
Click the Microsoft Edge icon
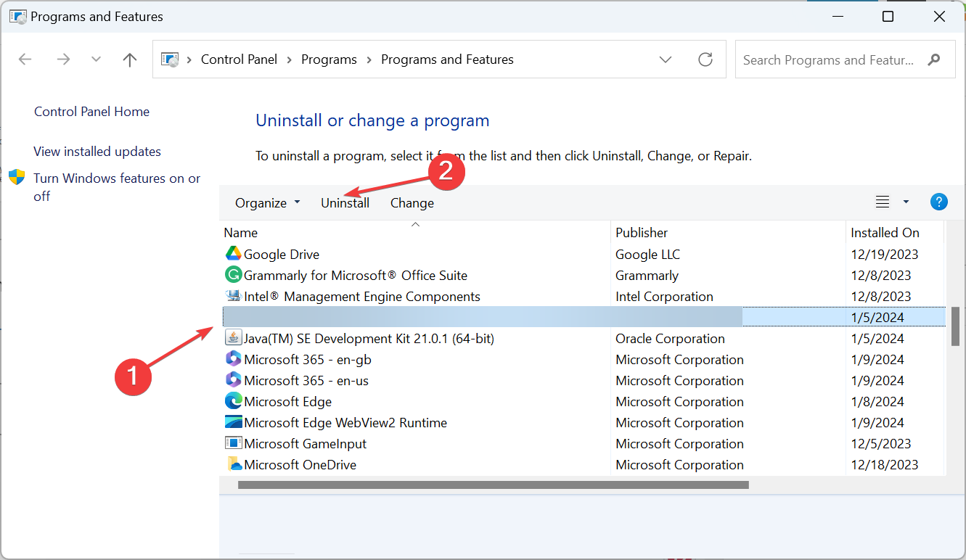[233, 401]
